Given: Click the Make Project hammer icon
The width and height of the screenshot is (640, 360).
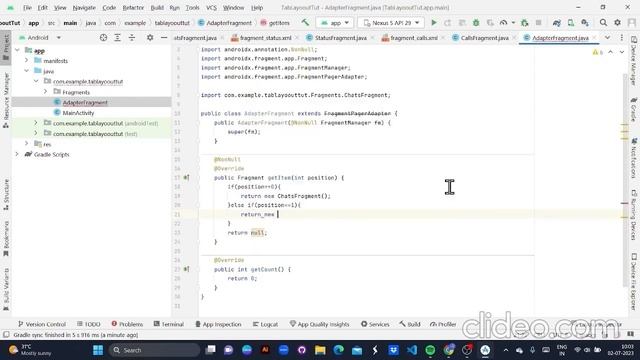Looking at the screenshot, I should pos(305,23).
